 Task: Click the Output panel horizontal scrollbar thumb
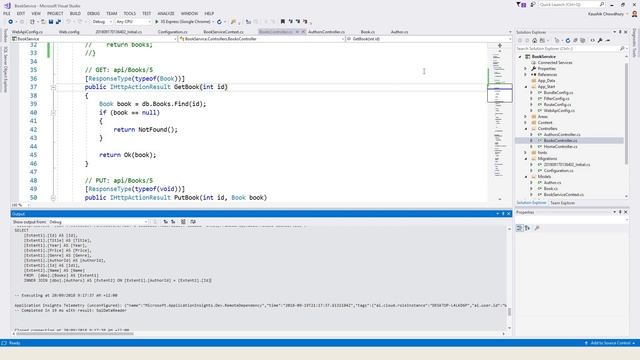click(75, 333)
